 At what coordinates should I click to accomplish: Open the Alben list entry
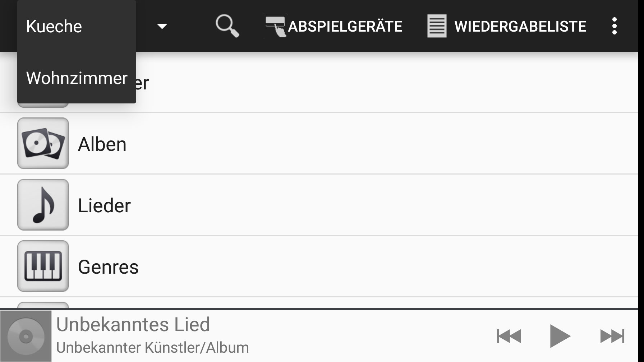319,144
